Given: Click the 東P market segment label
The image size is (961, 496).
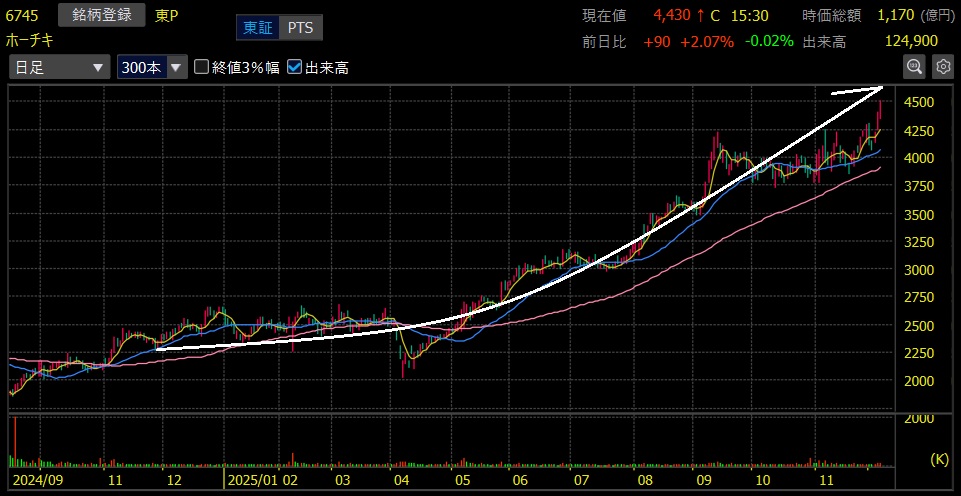Looking at the screenshot, I should (x=167, y=15).
